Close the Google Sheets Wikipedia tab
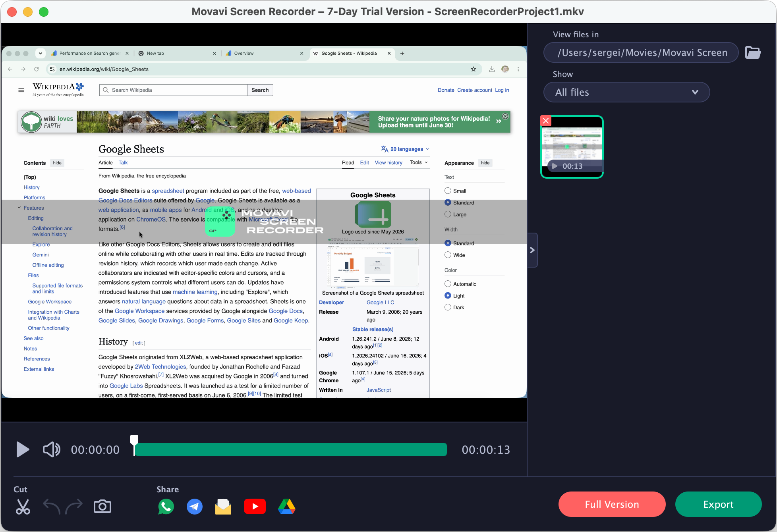 [x=389, y=53]
